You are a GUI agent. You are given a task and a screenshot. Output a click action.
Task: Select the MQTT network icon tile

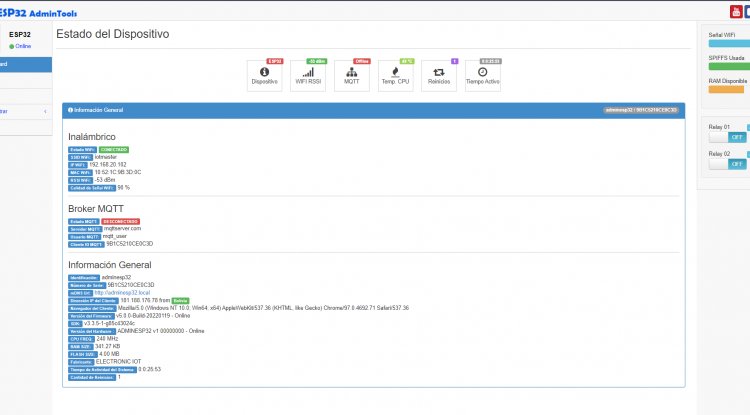pos(352,76)
